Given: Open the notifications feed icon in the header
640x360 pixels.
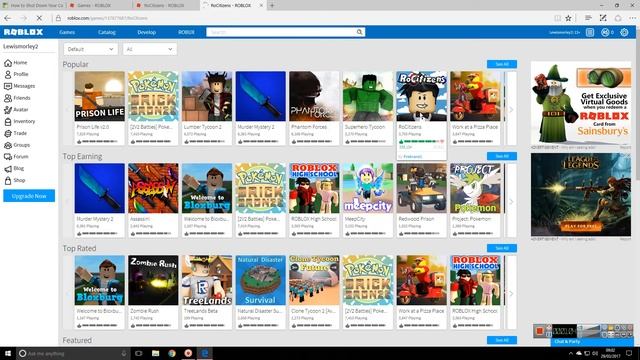Looking at the screenshot, I should point(590,32).
